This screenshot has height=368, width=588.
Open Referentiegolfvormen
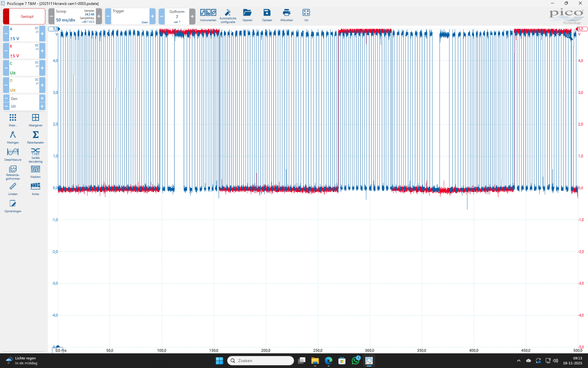(x=13, y=173)
